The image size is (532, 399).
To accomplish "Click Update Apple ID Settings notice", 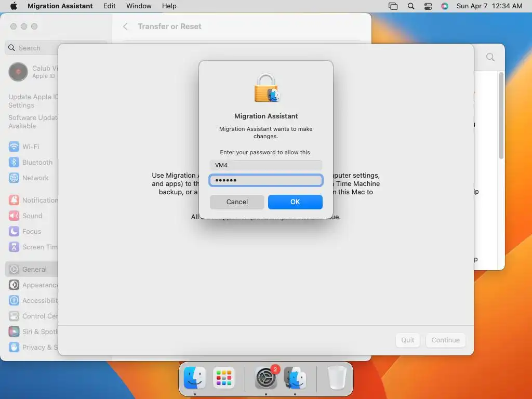I will pos(33,101).
